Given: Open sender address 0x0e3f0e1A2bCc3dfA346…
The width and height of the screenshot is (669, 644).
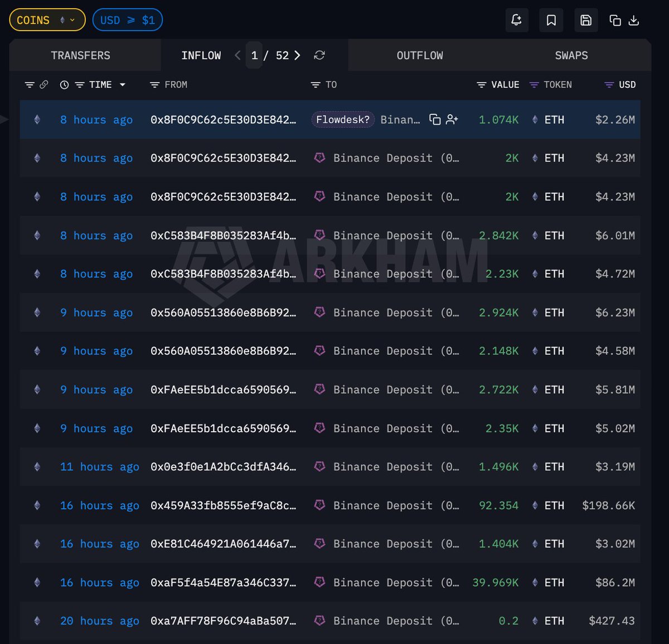Looking at the screenshot, I should point(224,467).
